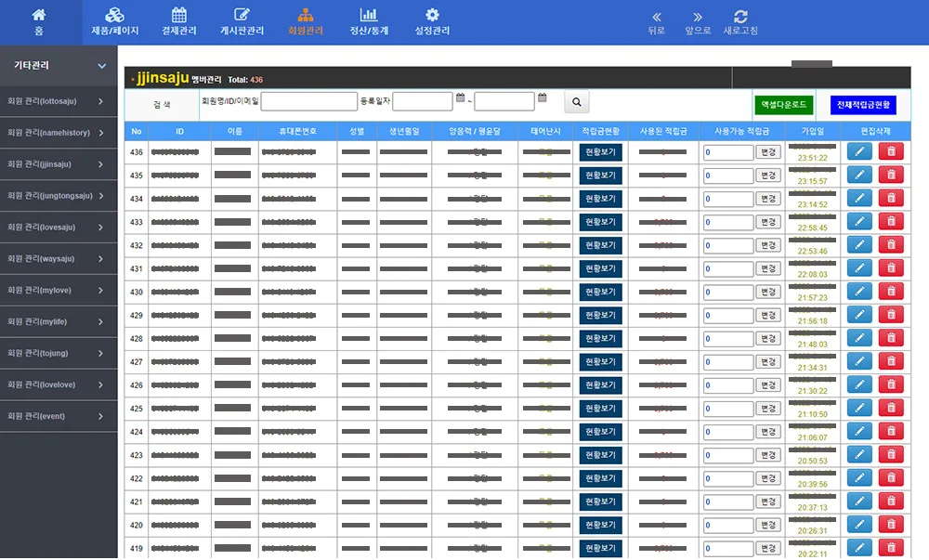
Task: Open the start date calendar picker
Action: pos(461,98)
